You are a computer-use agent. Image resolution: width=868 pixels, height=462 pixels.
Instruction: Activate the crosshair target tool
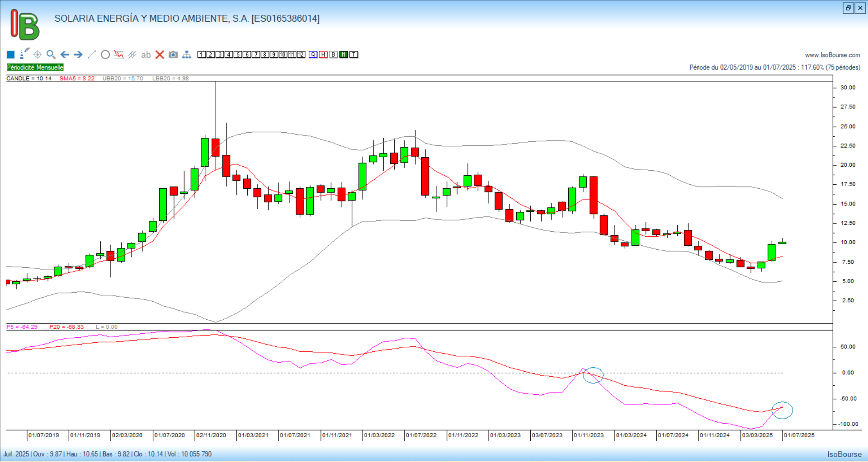38,55
